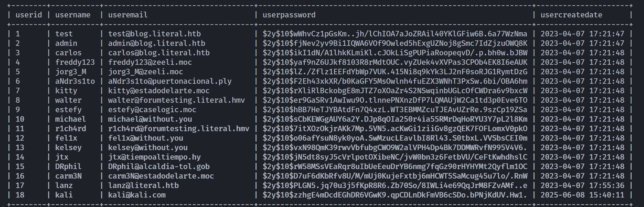Click the username aNdr3s1to
The image size is (644, 207).
coord(75,81)
